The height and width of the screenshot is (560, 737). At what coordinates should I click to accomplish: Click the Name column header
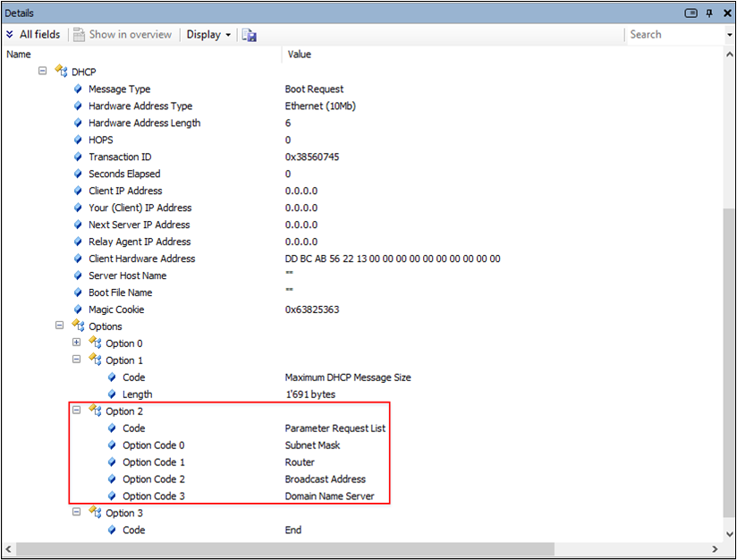(x=19, y=55)
